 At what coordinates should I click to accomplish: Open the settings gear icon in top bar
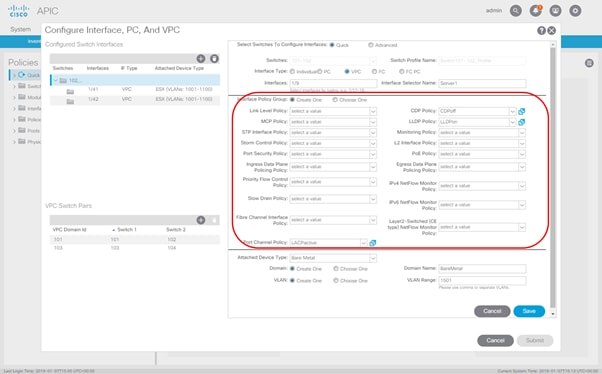tap(575, 11)
